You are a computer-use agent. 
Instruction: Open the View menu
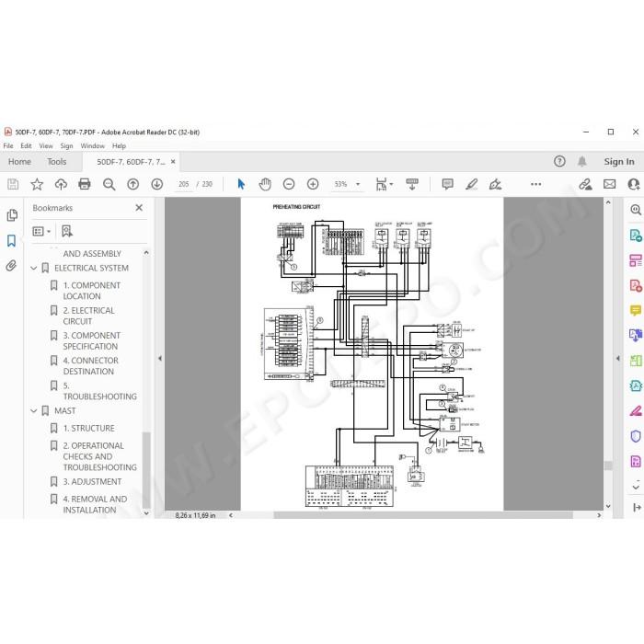click(46, 145)
